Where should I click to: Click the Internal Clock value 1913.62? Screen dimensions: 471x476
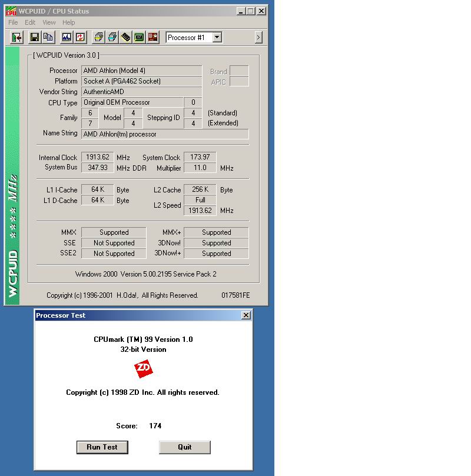coord(98,157)
